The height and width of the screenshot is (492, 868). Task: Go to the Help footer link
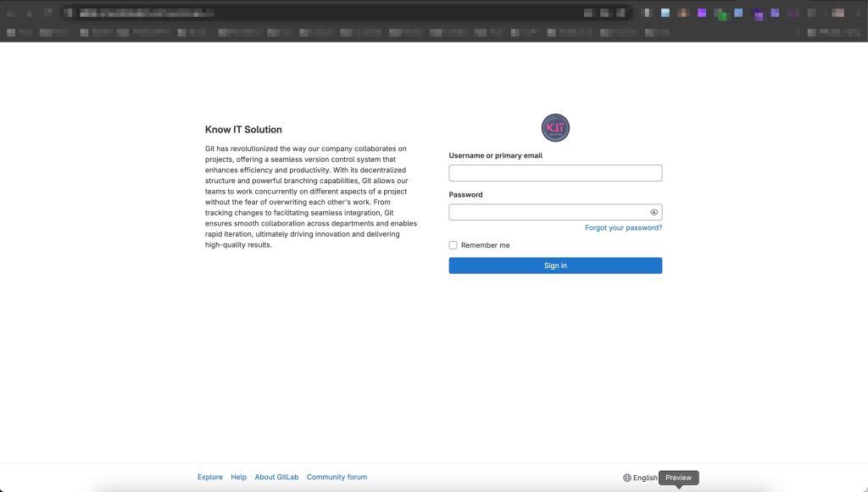tap(239, 477)
